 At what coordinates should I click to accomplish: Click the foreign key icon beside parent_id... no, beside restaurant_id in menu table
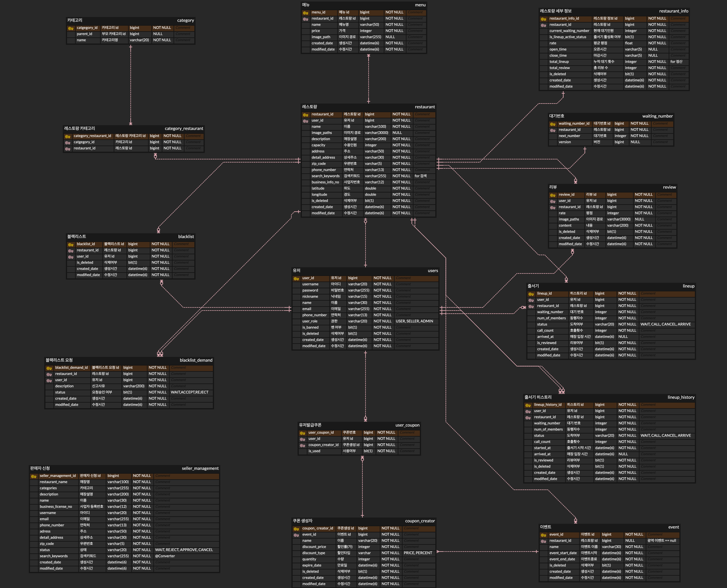tap(306, 19)
